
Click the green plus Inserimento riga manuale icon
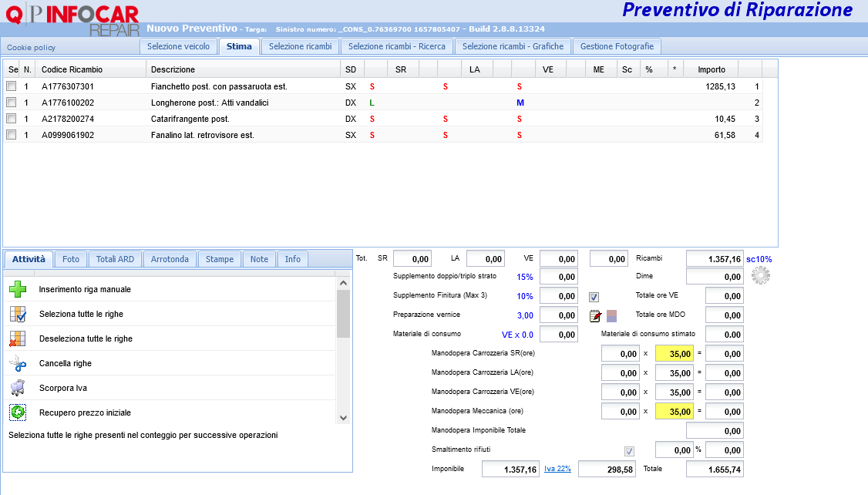18,289
